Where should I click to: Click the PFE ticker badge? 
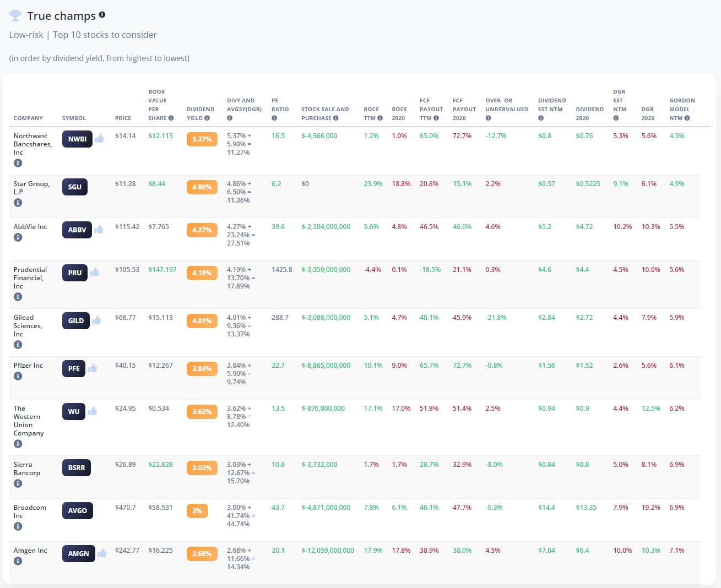point(74,369)
